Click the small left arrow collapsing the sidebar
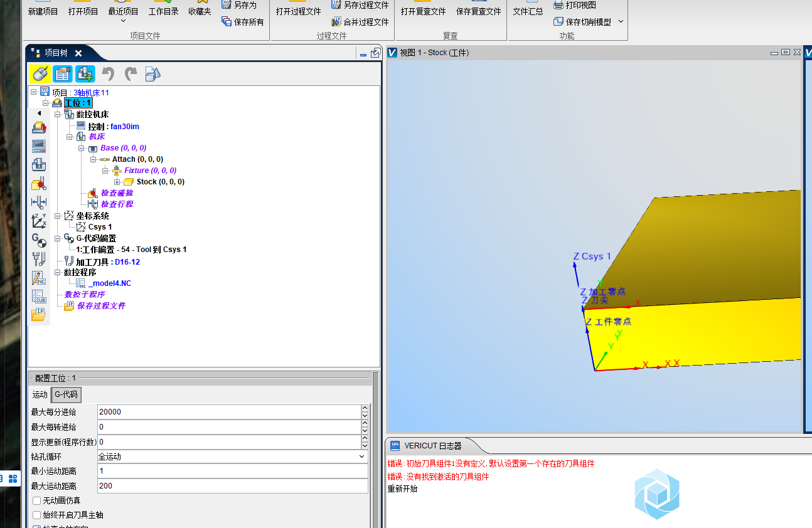812x528 pixels. point(39,113)
